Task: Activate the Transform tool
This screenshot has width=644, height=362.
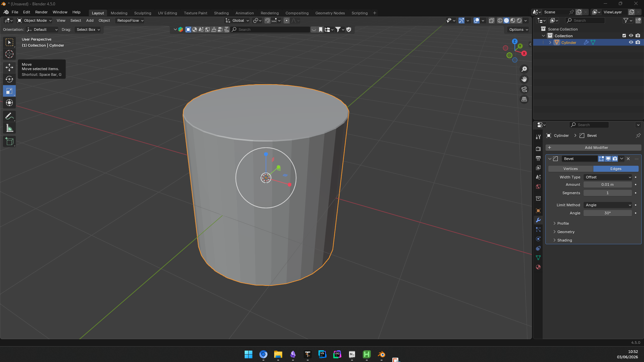Action: (x=9, y=103)
